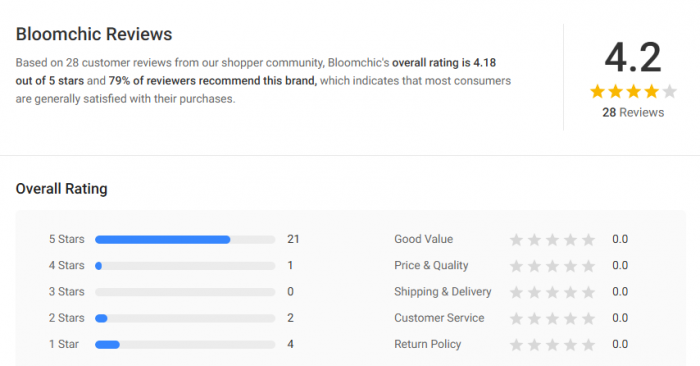The image size is (700, 366).
Task: Select the 4 Stars rating bar
Action: pyautogui.click(x=185, y=266)
